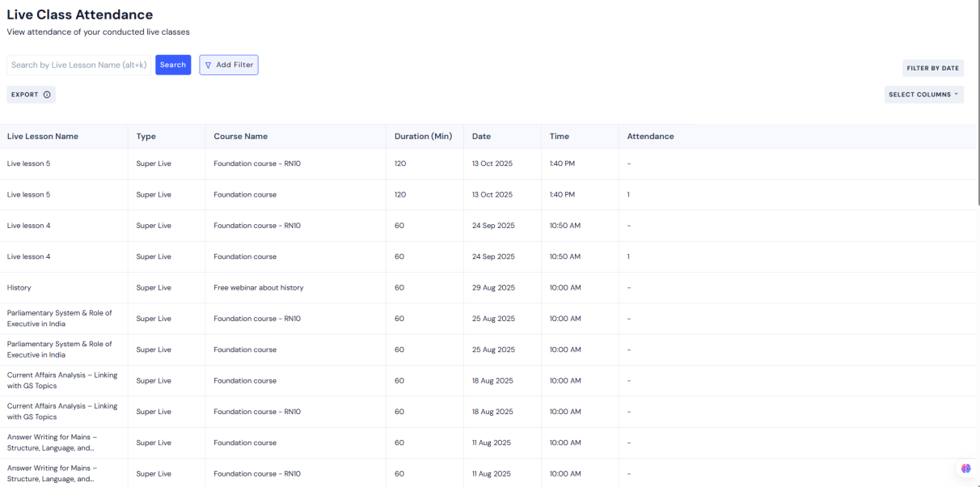
Task: Click the funnel icon in Add Filter
Action: pyautogui.click(x=208, y=66)
